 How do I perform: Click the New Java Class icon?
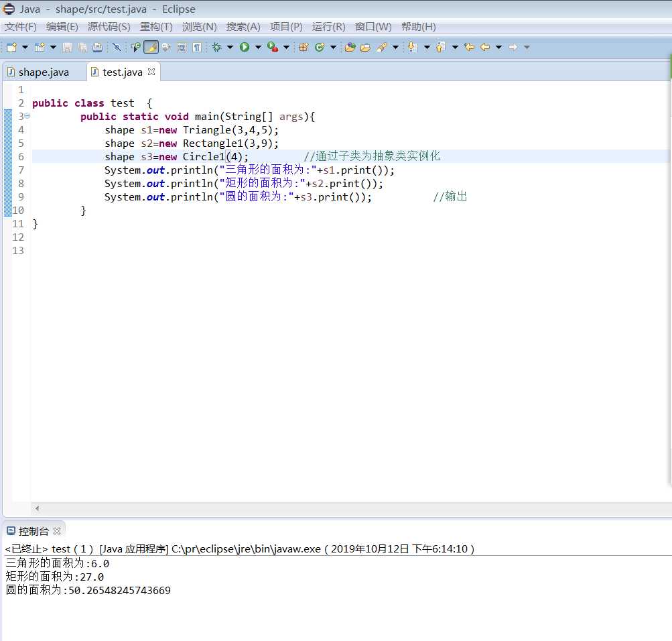[x=320, y=47]
